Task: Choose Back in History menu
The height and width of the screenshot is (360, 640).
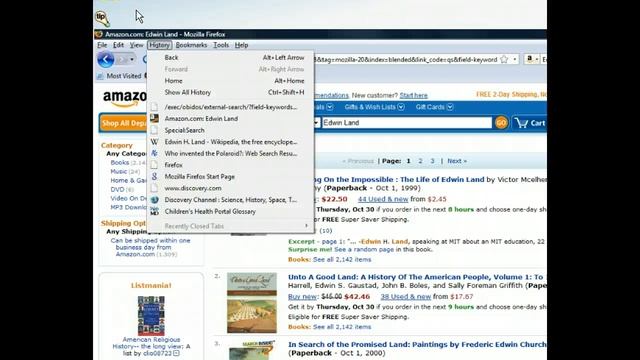Action: tap(231, 58)
